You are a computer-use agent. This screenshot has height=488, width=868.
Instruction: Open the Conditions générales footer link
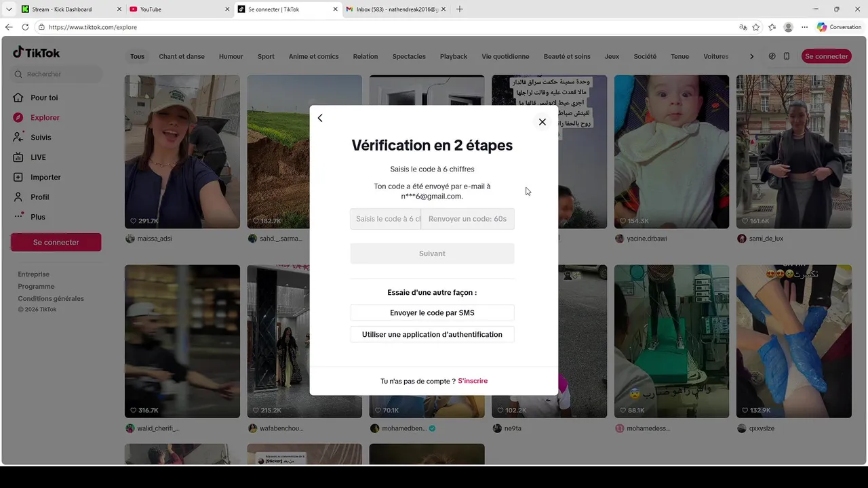click(x=51, y=299)
